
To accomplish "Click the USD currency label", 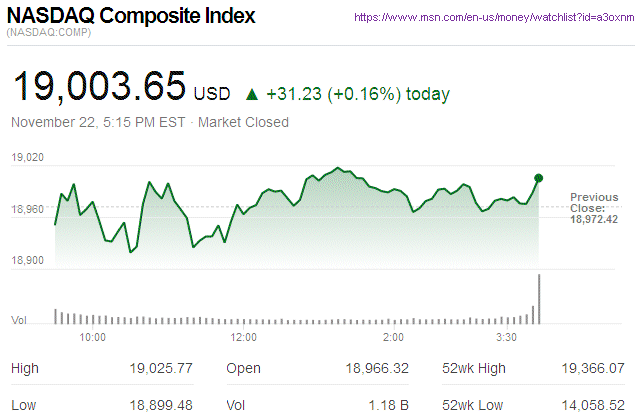I will pyautogui.click(x=212, y=95).
